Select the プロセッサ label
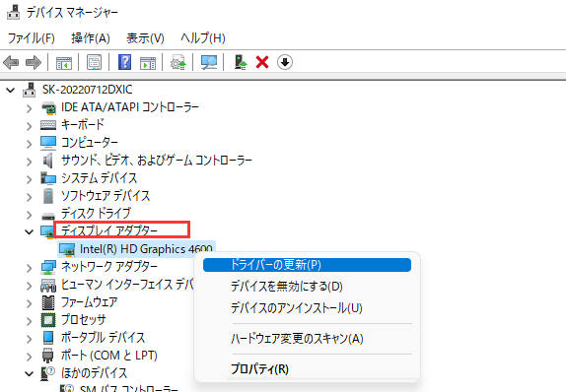Viewport: 566px width, 392px height. click(x=84, y=319)
